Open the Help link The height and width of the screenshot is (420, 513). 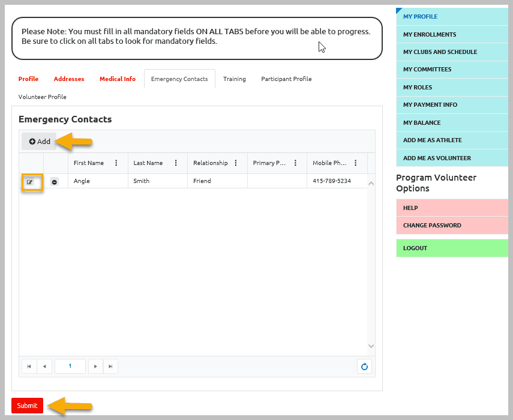point(452,208)
